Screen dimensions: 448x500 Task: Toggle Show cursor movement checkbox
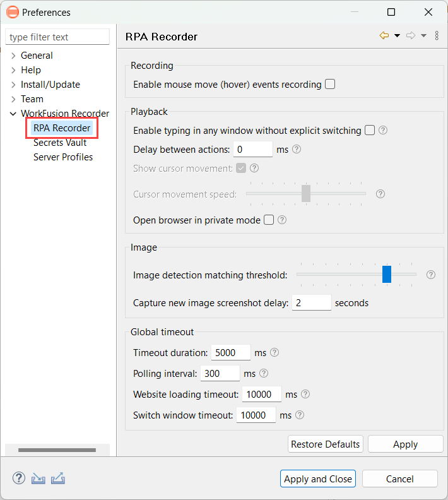[x=241, y=168]
